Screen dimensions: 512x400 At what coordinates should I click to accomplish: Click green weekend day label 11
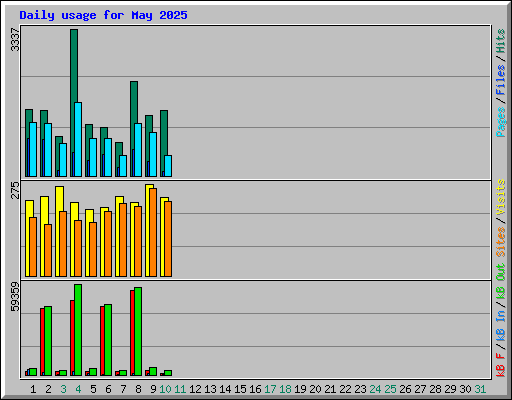pos(180,389)
